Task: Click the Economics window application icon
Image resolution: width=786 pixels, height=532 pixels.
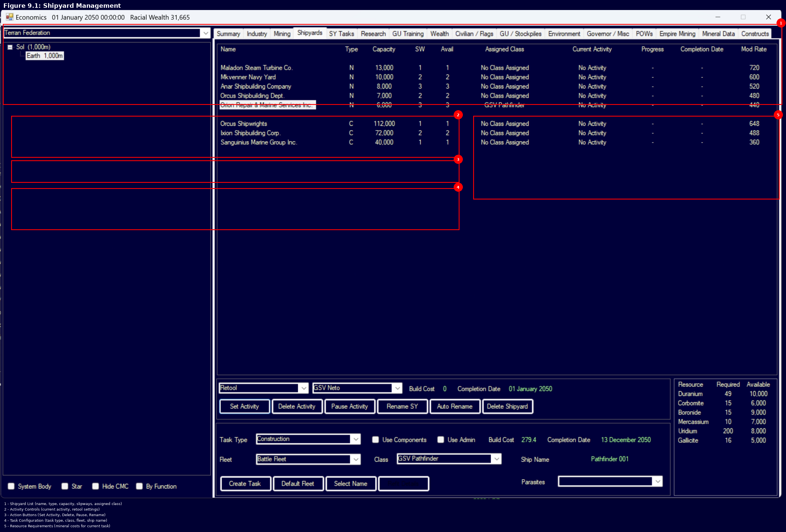Action: pyautogui.click(x=10, y=17)
